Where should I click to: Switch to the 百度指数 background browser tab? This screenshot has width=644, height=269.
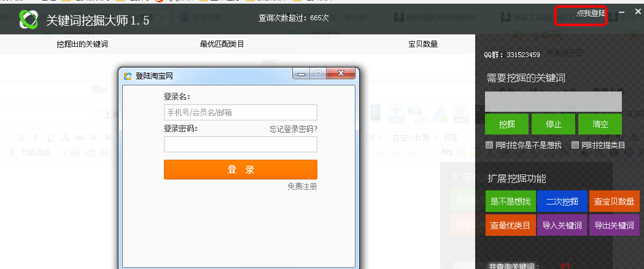201,18
